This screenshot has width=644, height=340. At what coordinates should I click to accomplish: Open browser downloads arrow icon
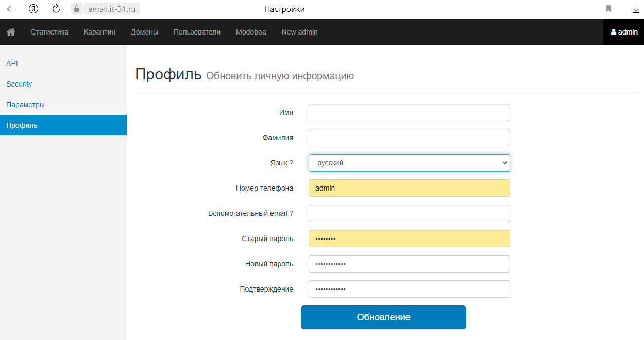(636, 9)
